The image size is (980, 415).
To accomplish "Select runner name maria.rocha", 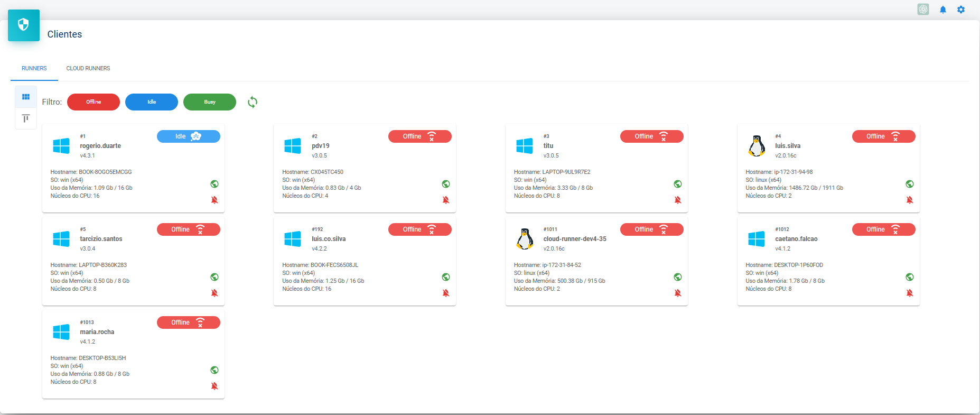I will [97, 332].
